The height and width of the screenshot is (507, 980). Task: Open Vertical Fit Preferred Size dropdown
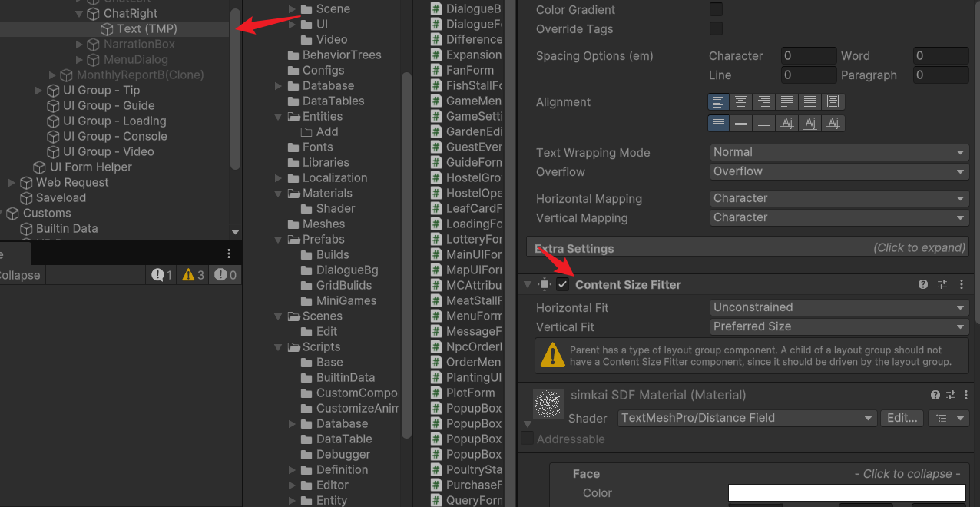[839, 326]
